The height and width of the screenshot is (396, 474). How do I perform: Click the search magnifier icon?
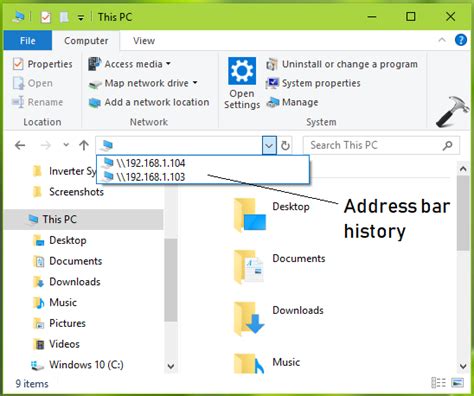448,145
